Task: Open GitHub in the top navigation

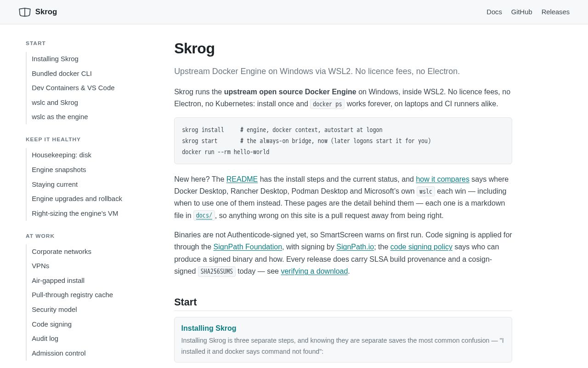Action: tap(522, 12)
